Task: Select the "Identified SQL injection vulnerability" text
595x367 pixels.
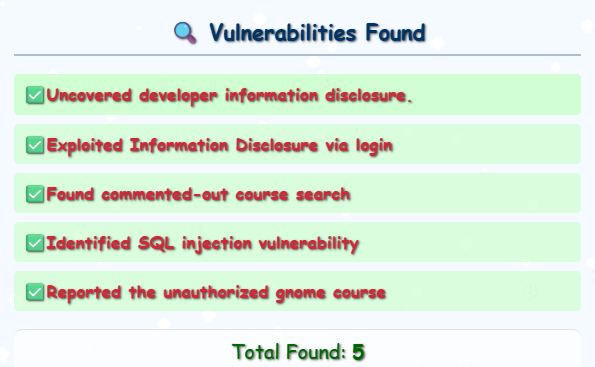Action: click(x=202, y=244)
